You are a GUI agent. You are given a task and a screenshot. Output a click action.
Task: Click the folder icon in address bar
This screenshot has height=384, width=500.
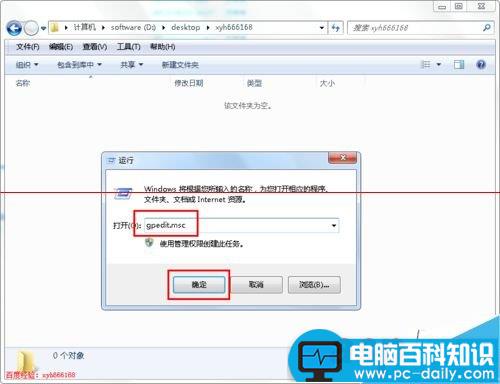coord(55,27)
